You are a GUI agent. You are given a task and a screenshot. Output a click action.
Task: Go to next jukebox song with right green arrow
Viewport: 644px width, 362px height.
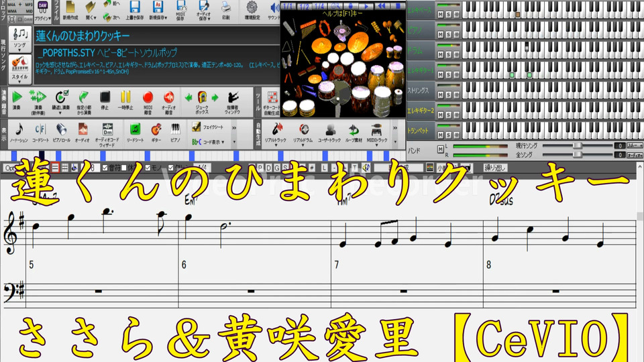coord(215,98)
